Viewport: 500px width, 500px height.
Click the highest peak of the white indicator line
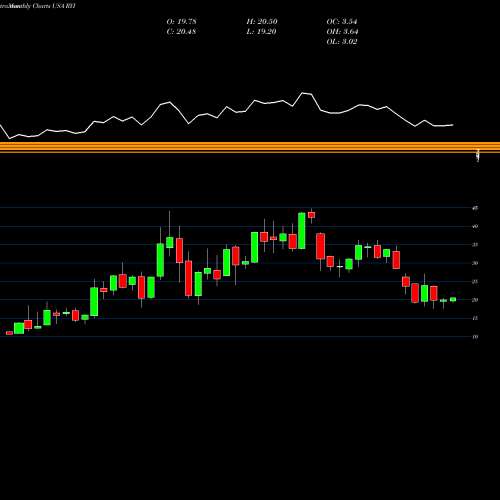coord(303,93)
